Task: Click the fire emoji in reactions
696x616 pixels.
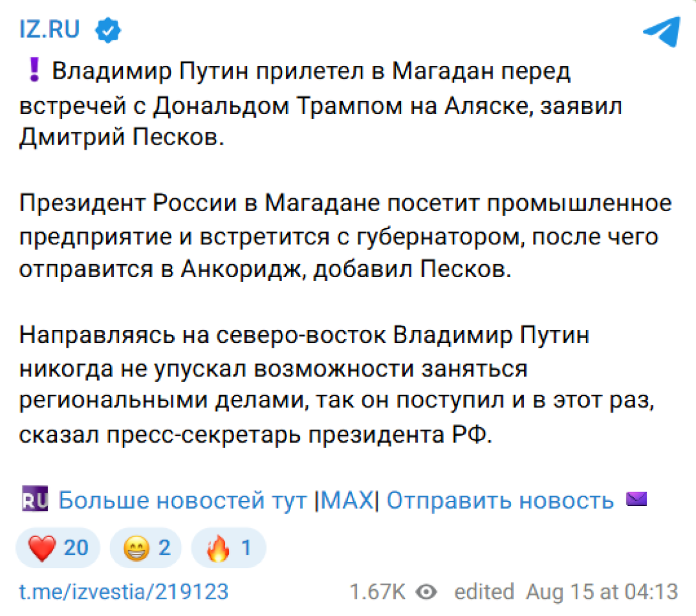Action: click(x=218, y=548)
